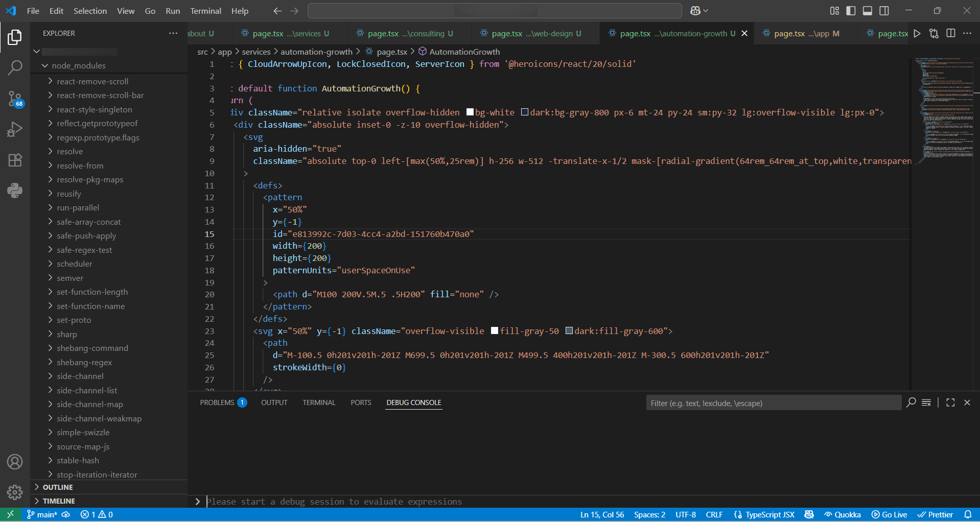Expand the OUTLINE section
The height and width of the screenshot is (522, 980).
point(58,487)
